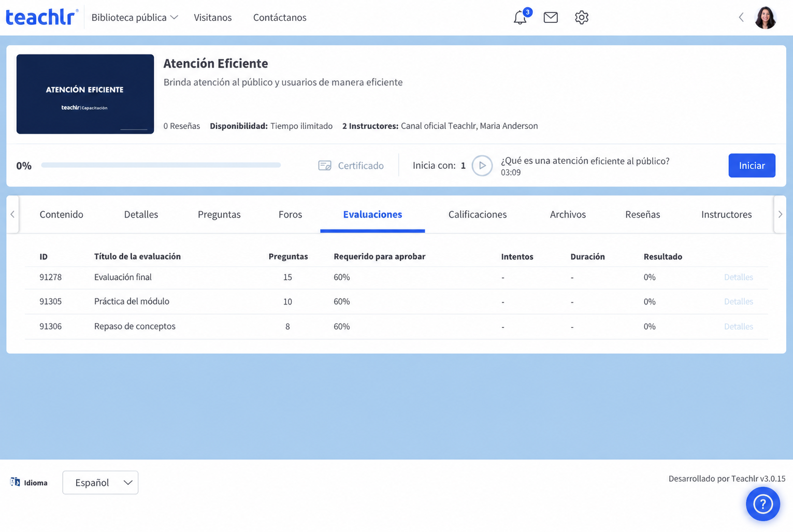The image size is (793, 532).
Task: Switch to the Preguntas tab
Action: click(219, 214)
